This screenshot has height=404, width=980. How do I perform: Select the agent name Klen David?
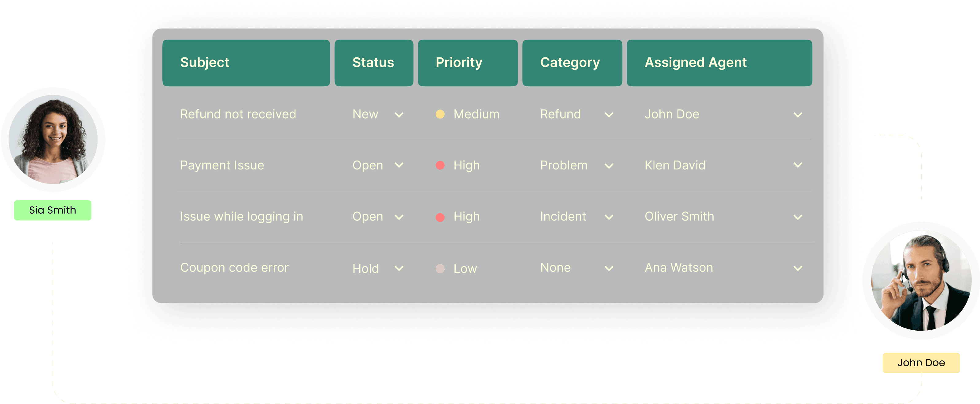(x=675, y=165)
